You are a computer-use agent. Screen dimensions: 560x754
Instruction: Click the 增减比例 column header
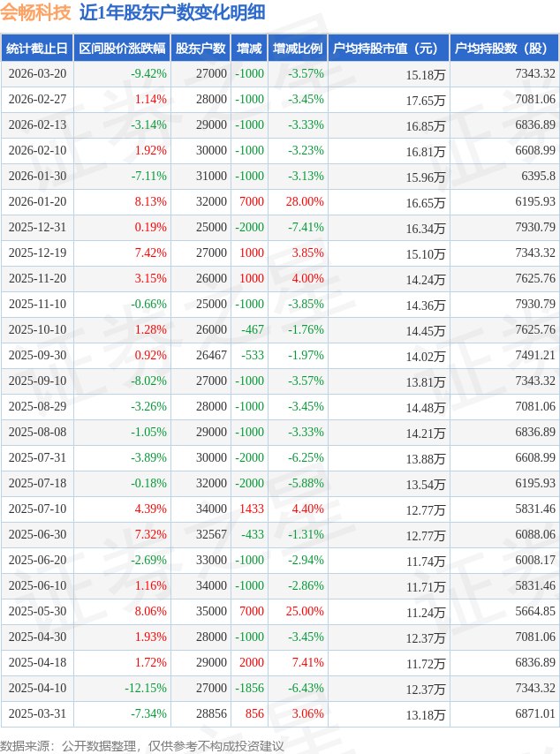coord(298,48)
